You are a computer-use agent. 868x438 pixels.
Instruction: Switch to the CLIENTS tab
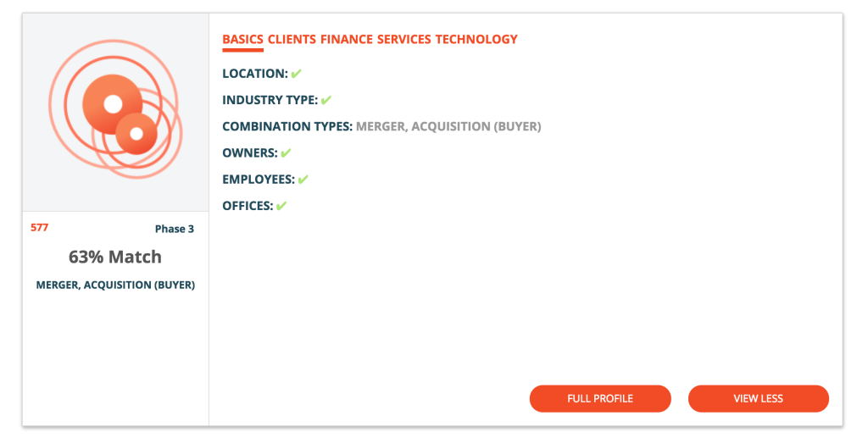pyautogui.click(x=292, y=39)
